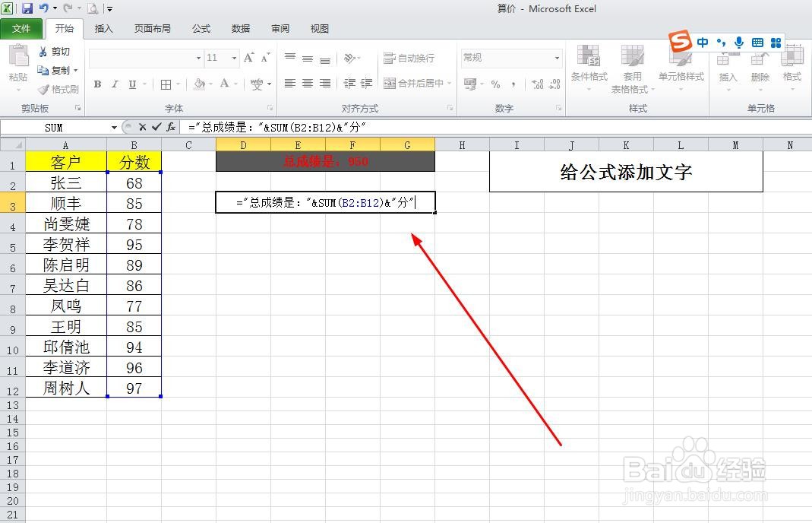Click the increase indent icon

tap(367, 83)
